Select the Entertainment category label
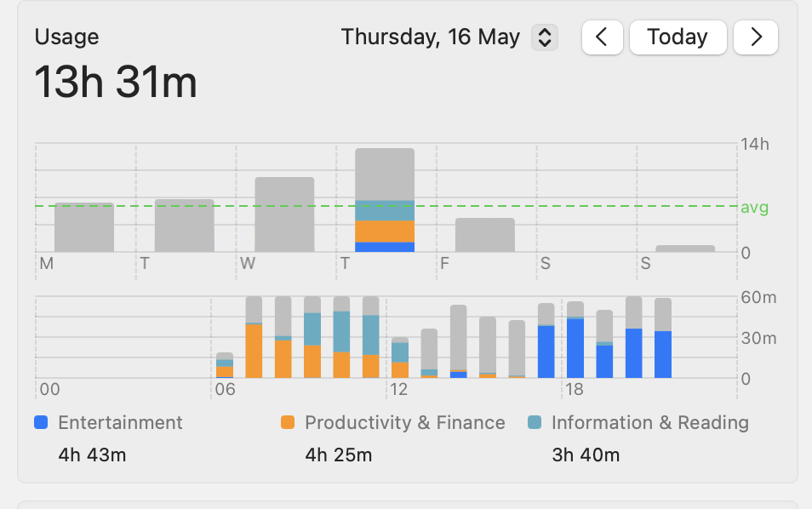 [120, 422]
